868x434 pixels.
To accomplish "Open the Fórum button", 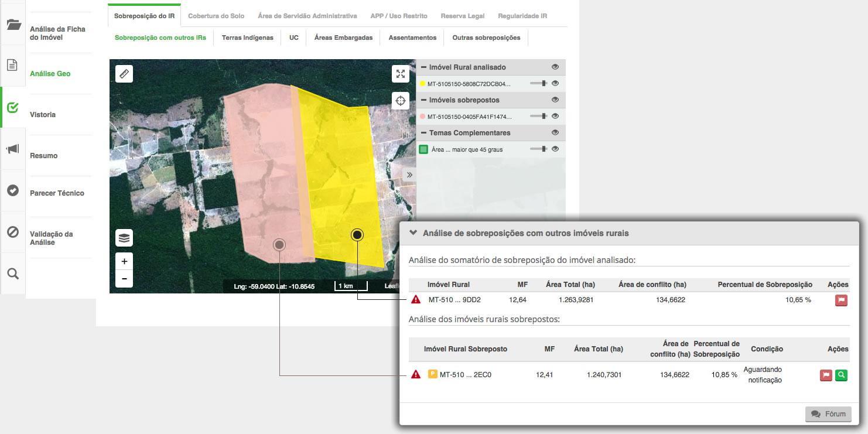I will 828,414.
